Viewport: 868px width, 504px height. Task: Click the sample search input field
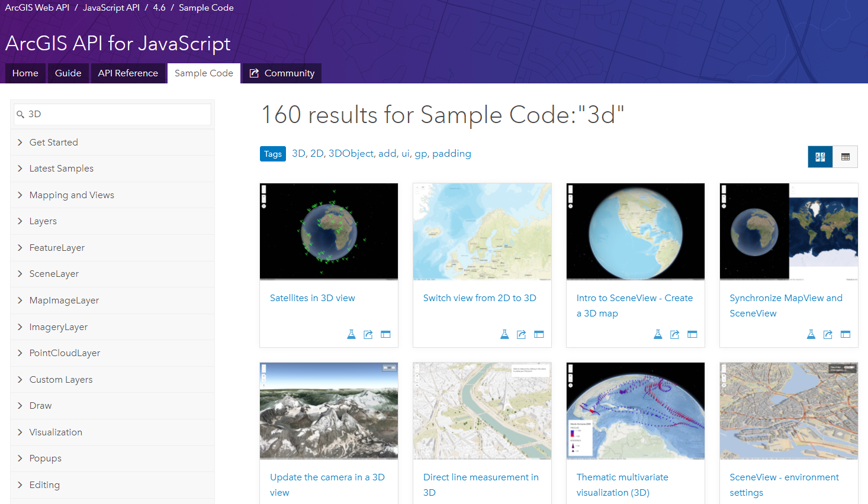pyautogui.click(x=117, y=114)
